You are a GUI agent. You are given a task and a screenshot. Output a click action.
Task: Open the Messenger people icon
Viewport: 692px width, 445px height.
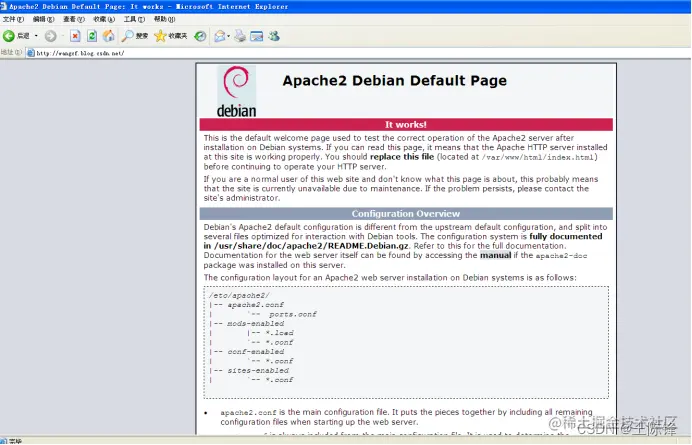pyautogui.click(x=274, y=36)
